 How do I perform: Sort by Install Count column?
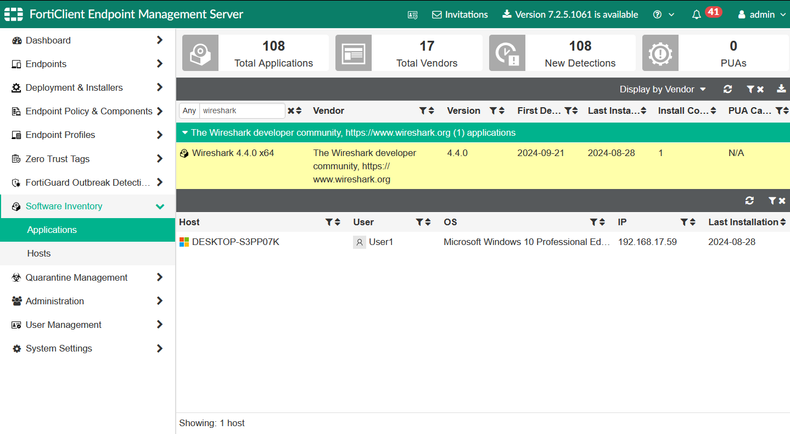(x=713, y=111)
